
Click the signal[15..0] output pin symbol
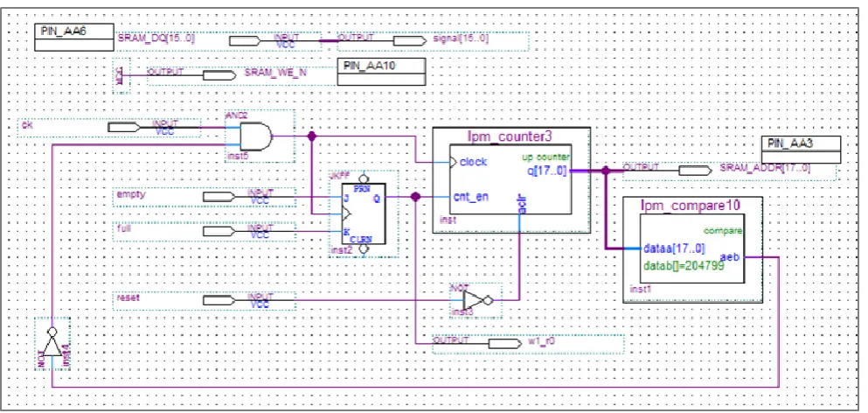click(410, 41)
